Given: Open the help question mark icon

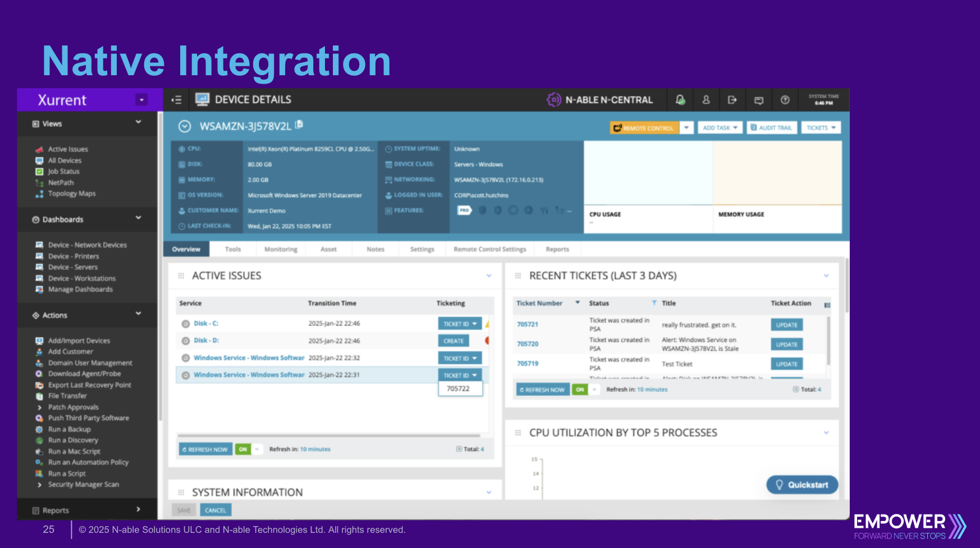Looking at the screenshot, I should pyautogui.click(x=785, y=100).
